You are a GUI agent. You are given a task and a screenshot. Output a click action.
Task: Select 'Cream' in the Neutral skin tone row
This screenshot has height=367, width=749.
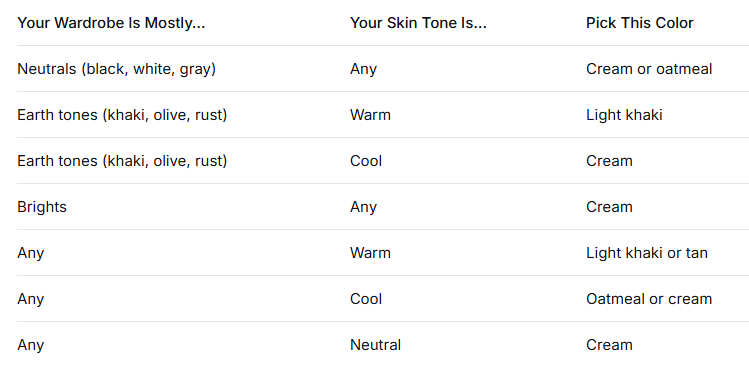tap(609, 345)
